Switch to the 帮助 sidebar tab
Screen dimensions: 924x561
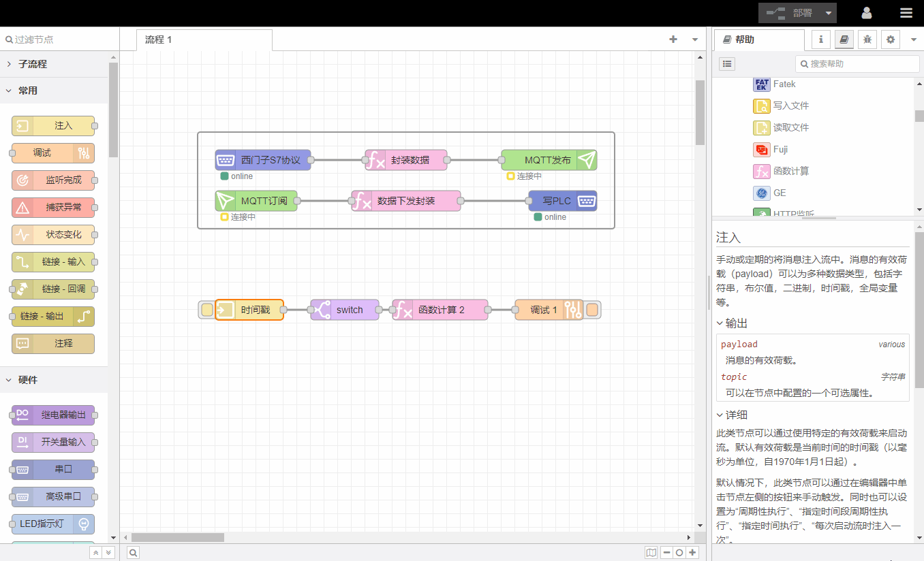point(744,39)
